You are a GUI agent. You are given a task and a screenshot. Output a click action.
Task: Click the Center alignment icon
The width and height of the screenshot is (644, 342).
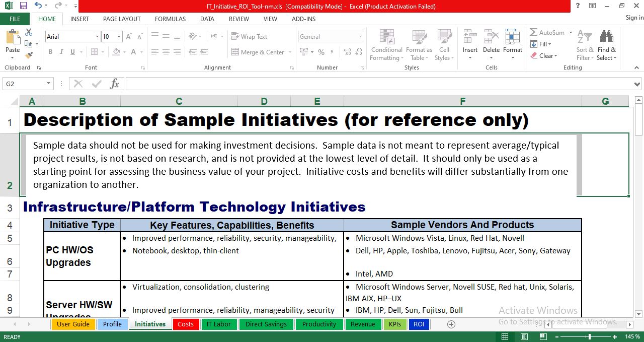pos(166,52)
